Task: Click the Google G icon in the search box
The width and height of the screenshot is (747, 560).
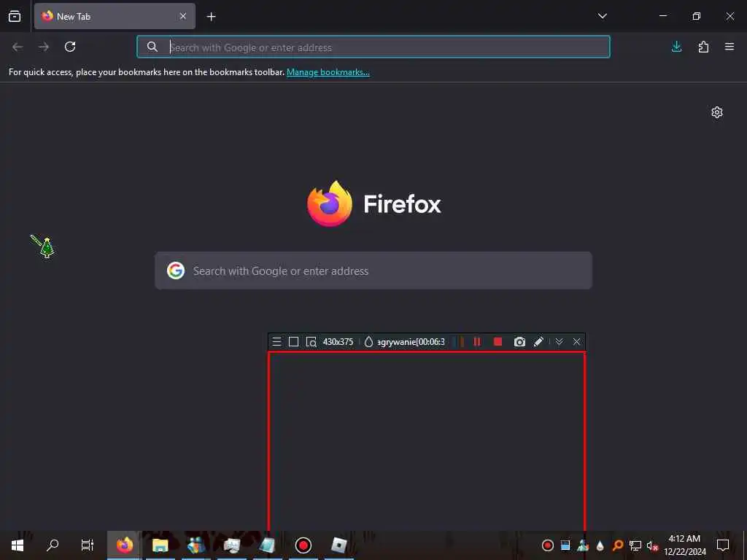Action: (176, 271)
